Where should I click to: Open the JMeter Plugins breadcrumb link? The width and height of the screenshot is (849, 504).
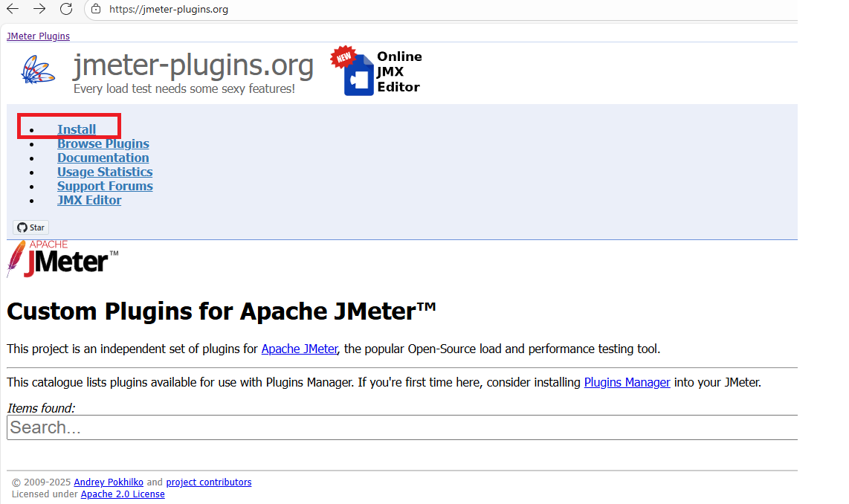point(38,36)
